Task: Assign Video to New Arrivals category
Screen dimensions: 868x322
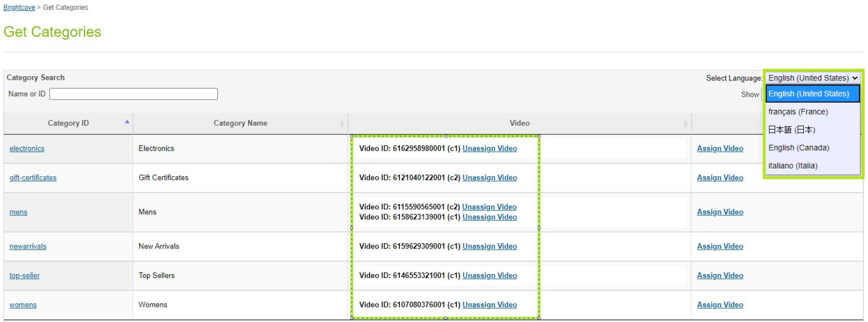Action: (720, 246)
